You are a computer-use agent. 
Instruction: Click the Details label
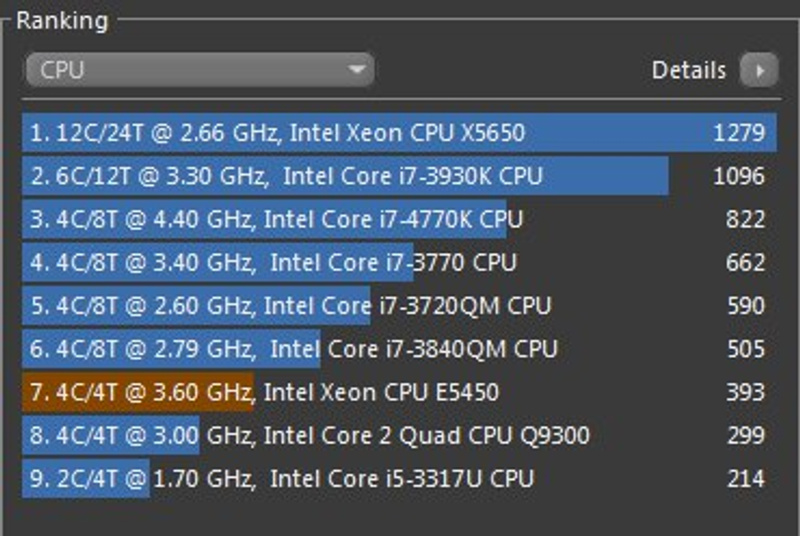click(688, 70)
